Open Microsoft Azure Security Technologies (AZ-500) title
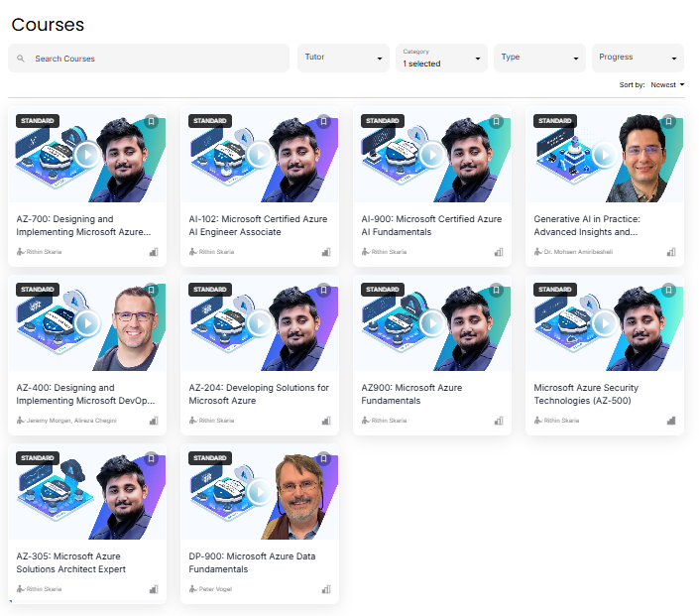The height and width of the screenshot is (616, 699). click(586, 395)
